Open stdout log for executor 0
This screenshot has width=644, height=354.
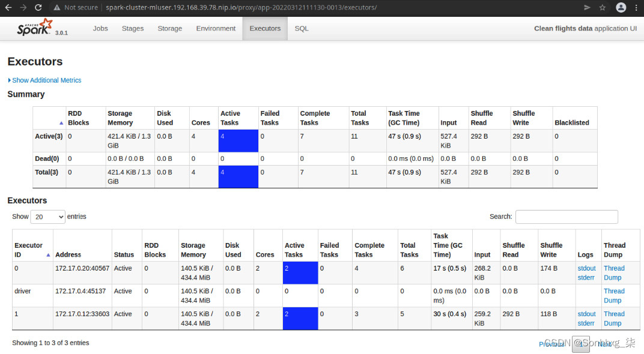click(586, 268)
